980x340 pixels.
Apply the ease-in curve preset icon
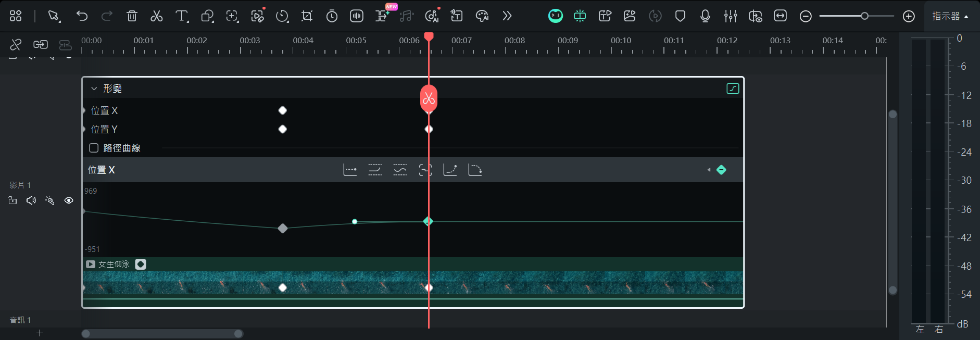pyautogui.click(x=450, y=170)
